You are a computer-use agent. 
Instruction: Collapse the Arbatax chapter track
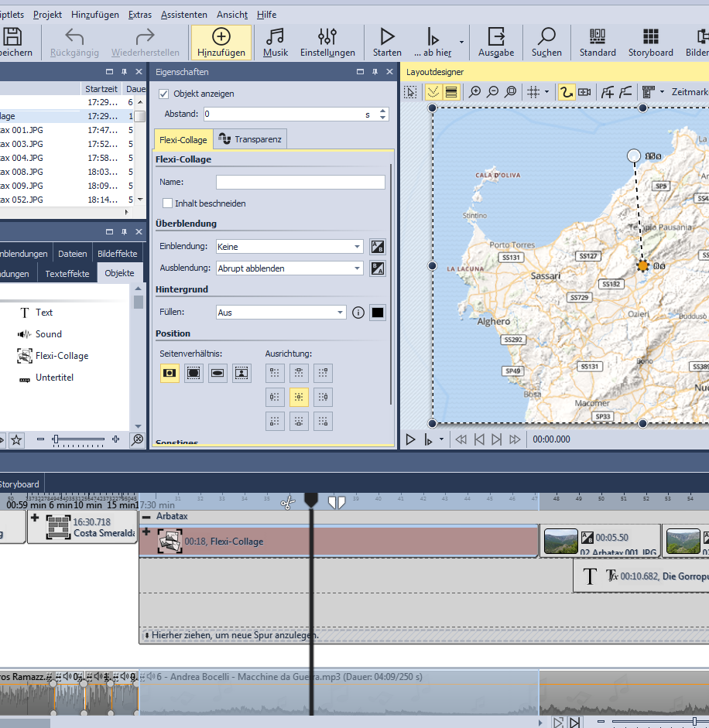[146, 517]
